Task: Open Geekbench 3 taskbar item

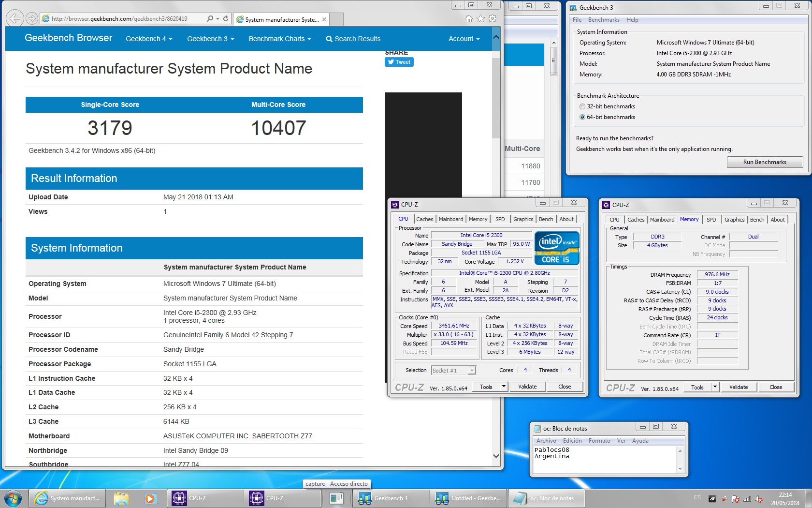Action: [x=391, y=498]
